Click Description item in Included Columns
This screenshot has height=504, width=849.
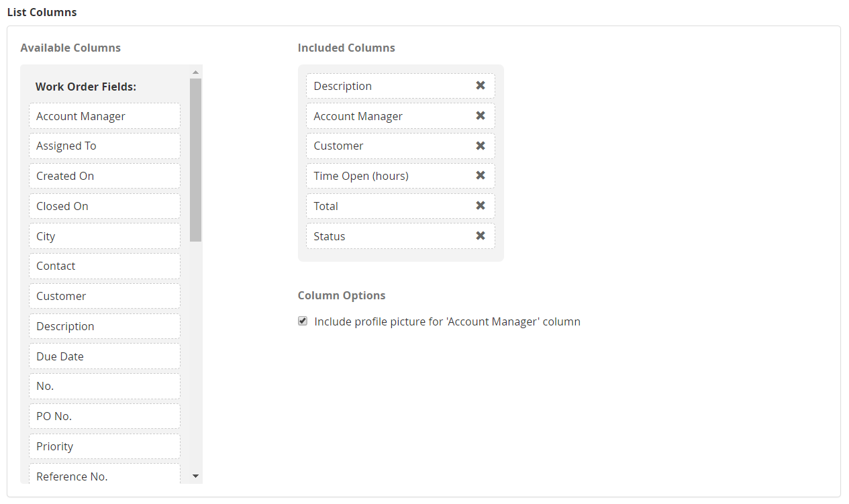pyautogui.click(x=401, y=86)
